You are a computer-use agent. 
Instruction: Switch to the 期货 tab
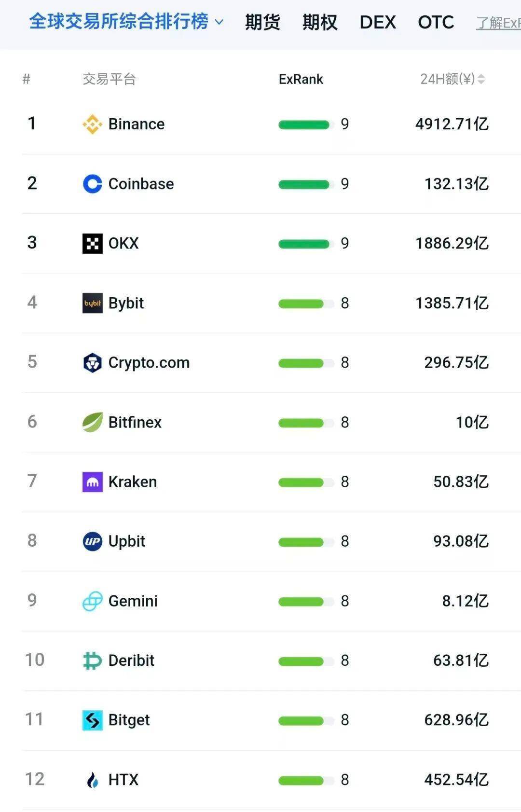(262, 22)
